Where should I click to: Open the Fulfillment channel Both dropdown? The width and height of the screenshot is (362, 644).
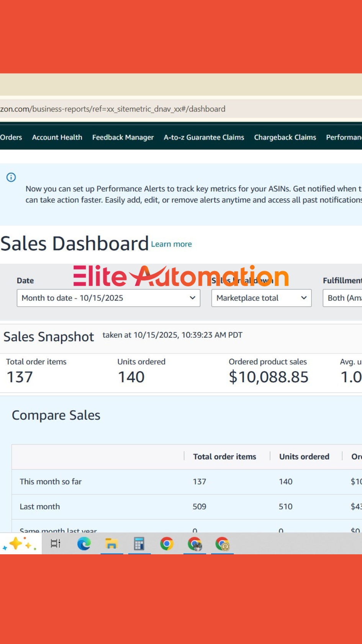point(343,298)
